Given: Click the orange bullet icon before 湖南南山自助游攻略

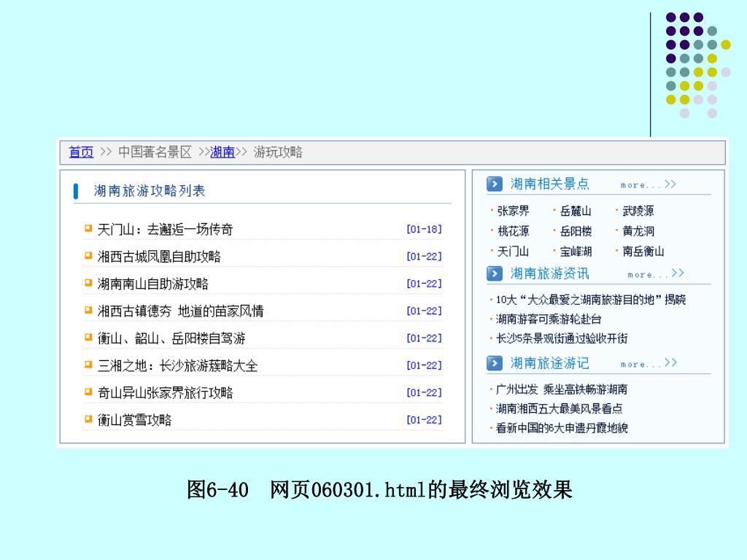Looking at the screenshot, I should [x=88, y=283].
